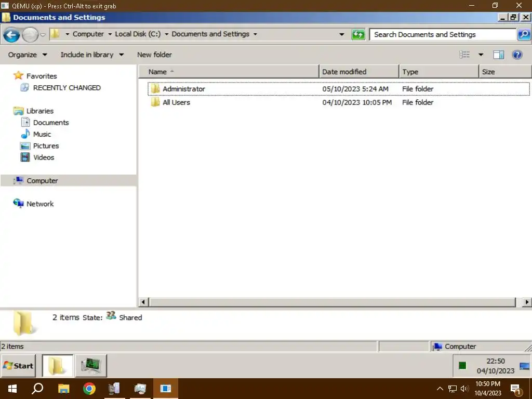
Task: Select Local Disk (C:) breadcrumb
Action: [x=138, y=34]
